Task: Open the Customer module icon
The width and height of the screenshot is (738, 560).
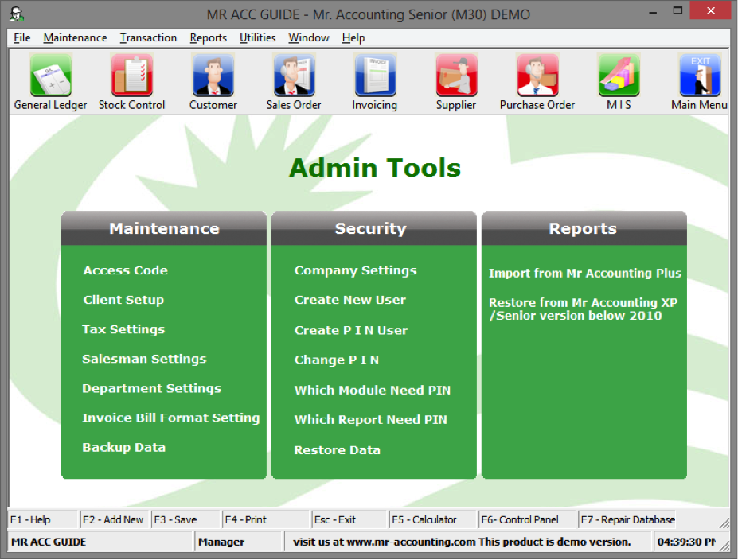Action: (213, 76)
